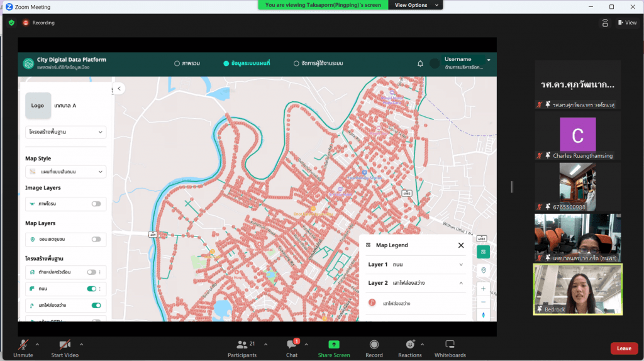
Task: Select the เทศบาลนครปากเกร็ด participant video
Action: pos(578,238)
